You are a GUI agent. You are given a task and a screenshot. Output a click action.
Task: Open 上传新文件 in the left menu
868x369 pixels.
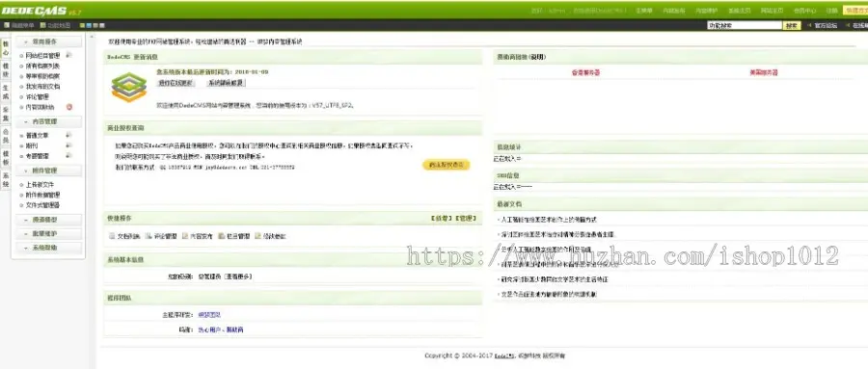pos(40,185)
